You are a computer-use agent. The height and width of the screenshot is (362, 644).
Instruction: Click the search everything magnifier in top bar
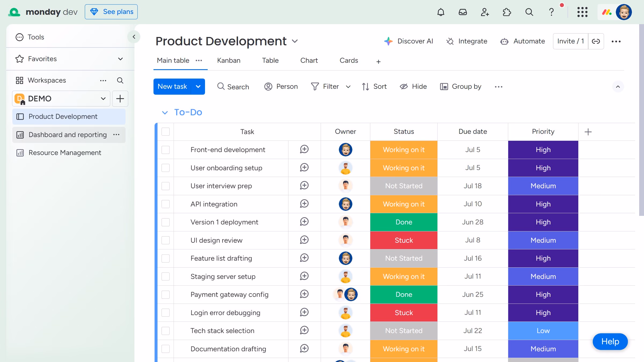click(x=529, y=12)
